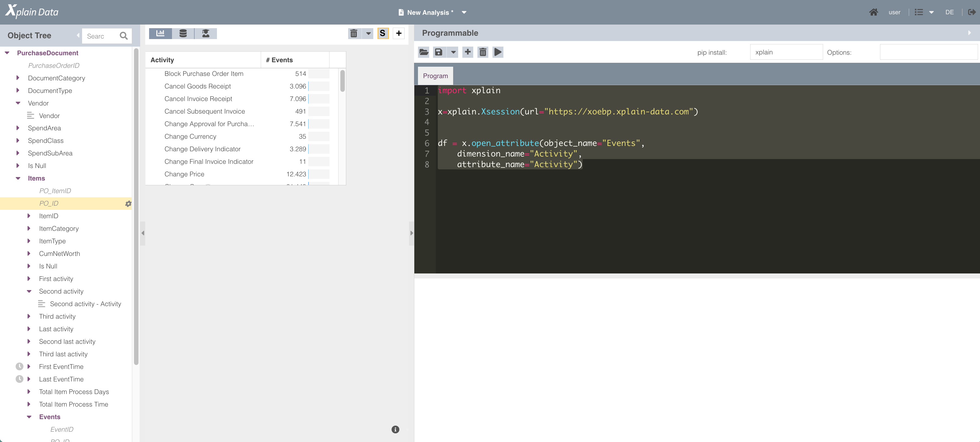Click the clock icon beside First EventTime
The width and height of the screenshot is (980, 442).
pyautogui.click(x=19, y=366)
